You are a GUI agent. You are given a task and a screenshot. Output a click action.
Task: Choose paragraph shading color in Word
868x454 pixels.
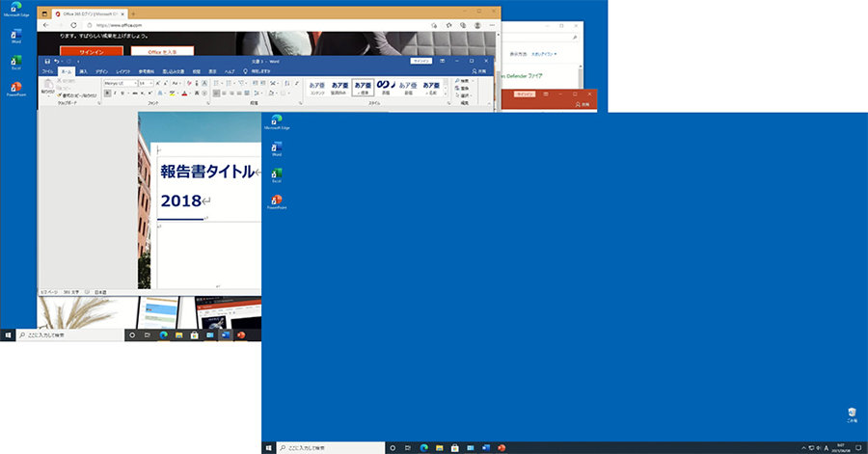click(271, 93)
